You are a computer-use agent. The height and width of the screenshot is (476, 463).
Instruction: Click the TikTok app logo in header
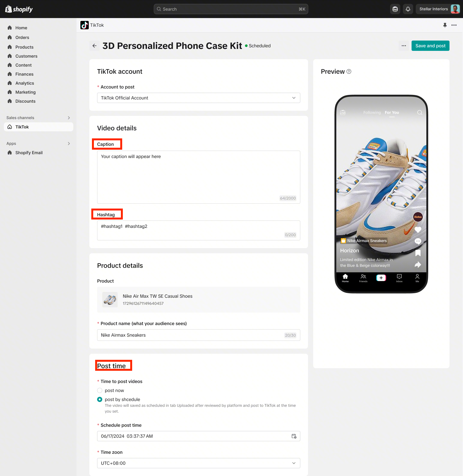(x=85, y=25)
